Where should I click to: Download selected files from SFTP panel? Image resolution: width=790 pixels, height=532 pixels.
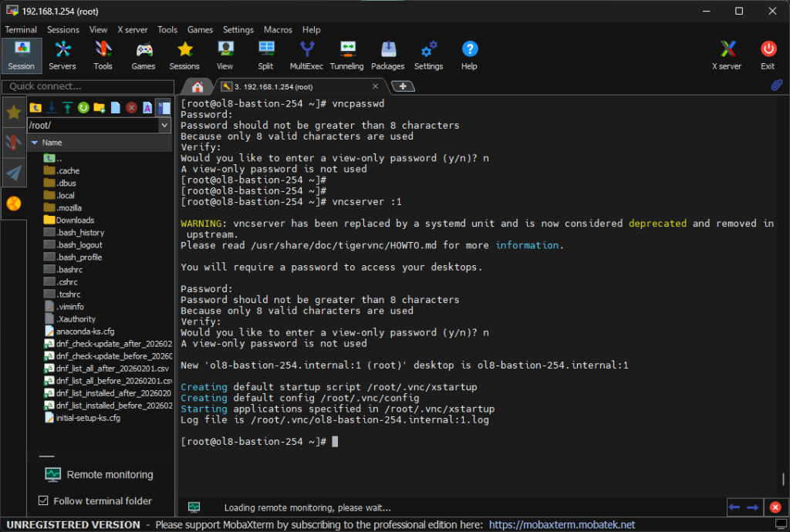point(51,108)
